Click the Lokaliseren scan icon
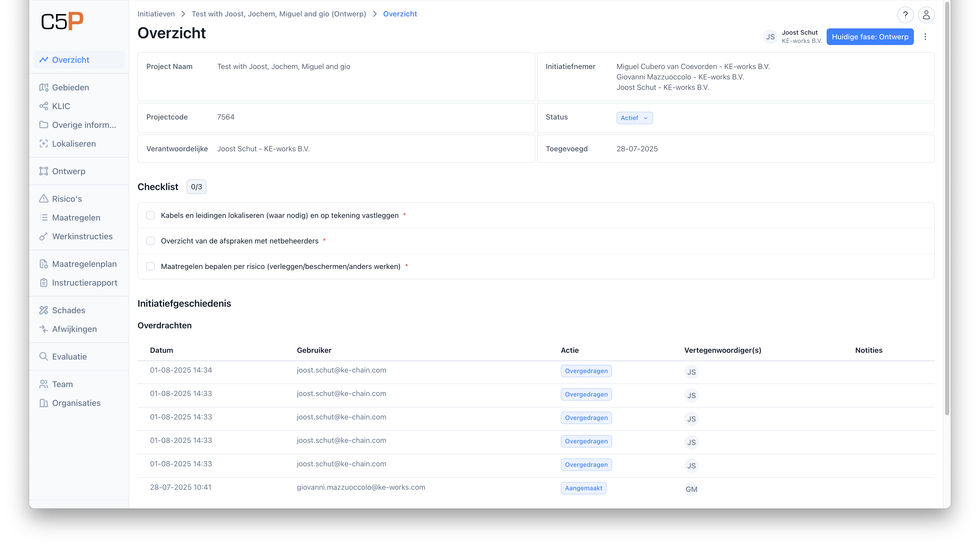The width and height of the screenshot is (980, 547). [x=44, y=144]
